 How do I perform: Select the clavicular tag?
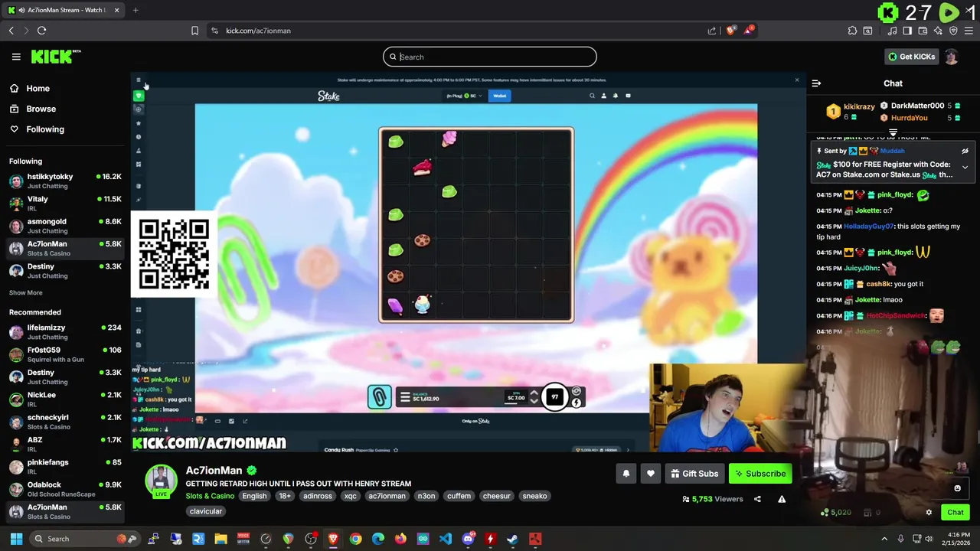[205, 511]
